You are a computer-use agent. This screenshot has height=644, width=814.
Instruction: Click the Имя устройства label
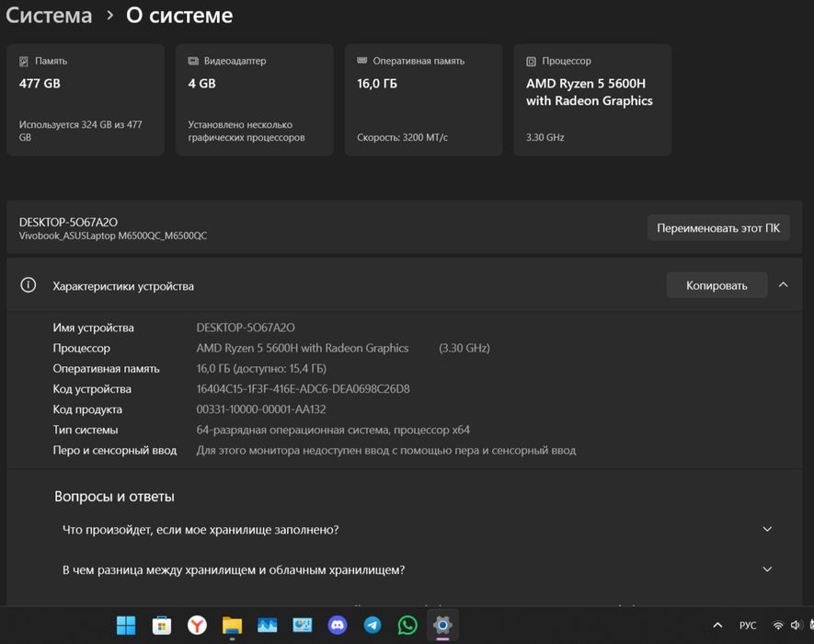click(x=94, y=328)
